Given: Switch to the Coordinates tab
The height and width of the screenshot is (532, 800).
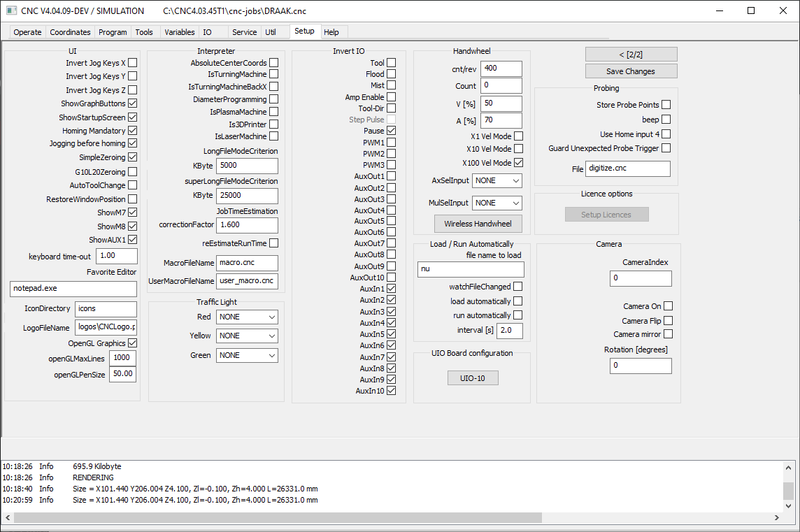Looking at the screenshot, I should (x=70, y=32).
